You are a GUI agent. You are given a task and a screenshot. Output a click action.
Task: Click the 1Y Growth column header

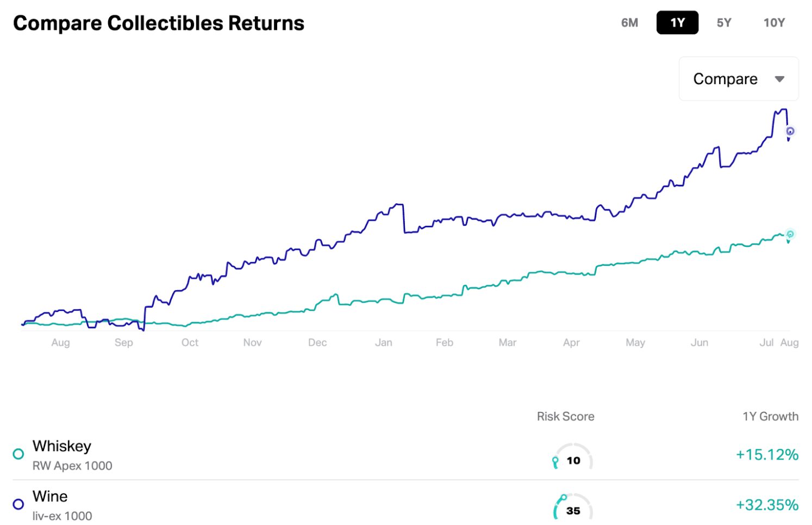[x=770, y=416]
